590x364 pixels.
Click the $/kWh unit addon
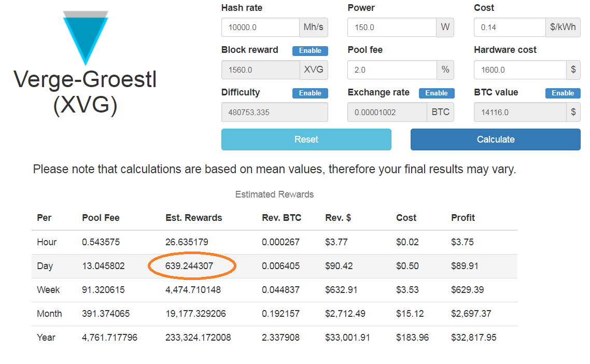[563, 27]
